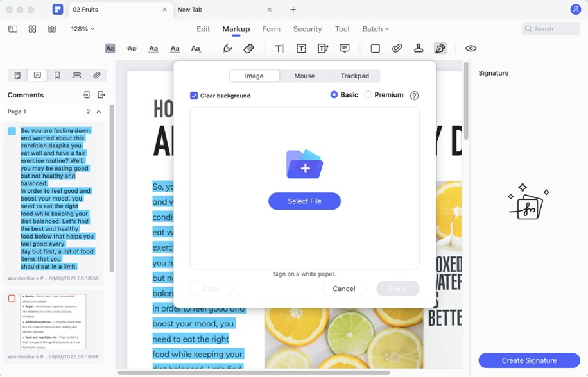Select the signature pen tool icon
Screen dimensions: 588x377
tap(440, 48)
